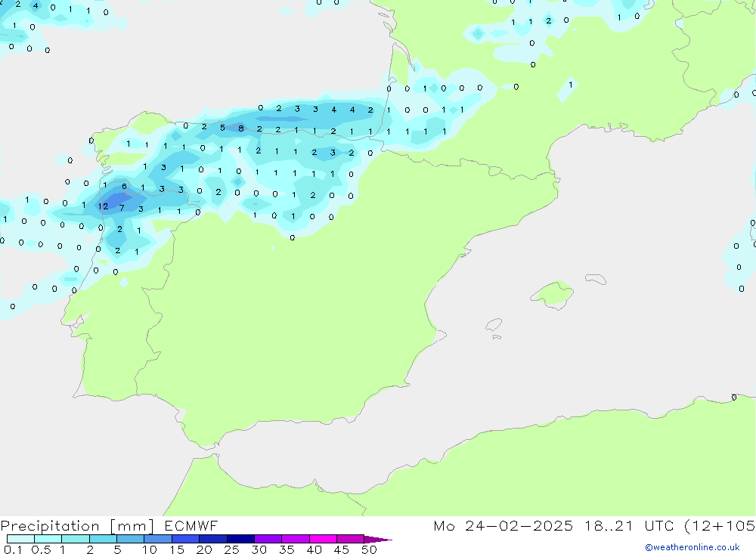Open the weatheronline.co.uk link

[x=692, y=547]
